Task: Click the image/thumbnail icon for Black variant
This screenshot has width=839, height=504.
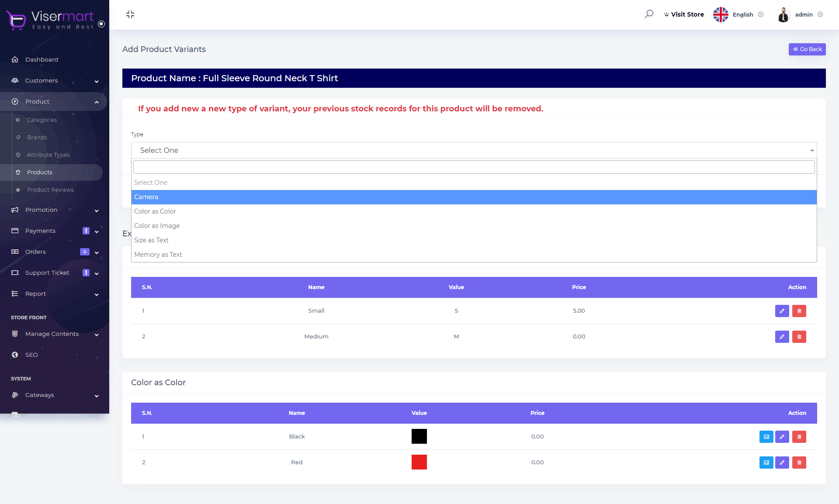Action: (766, 437)
